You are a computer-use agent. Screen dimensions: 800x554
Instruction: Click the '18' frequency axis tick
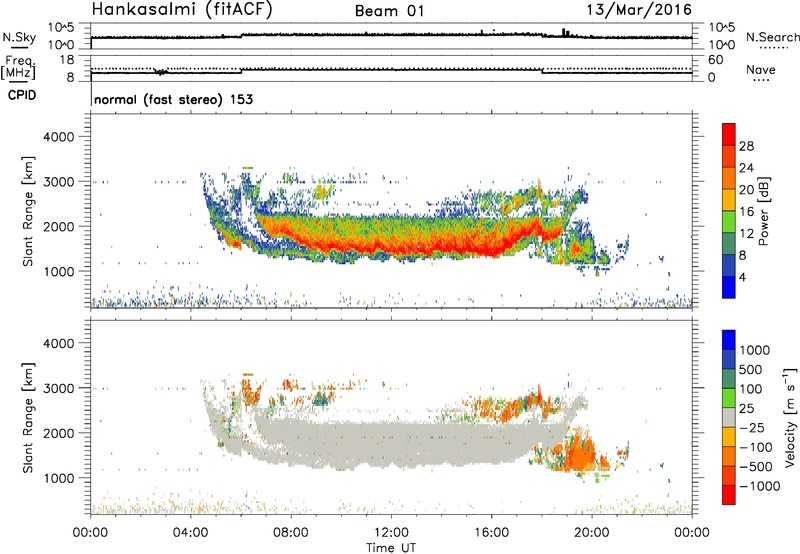67,60
